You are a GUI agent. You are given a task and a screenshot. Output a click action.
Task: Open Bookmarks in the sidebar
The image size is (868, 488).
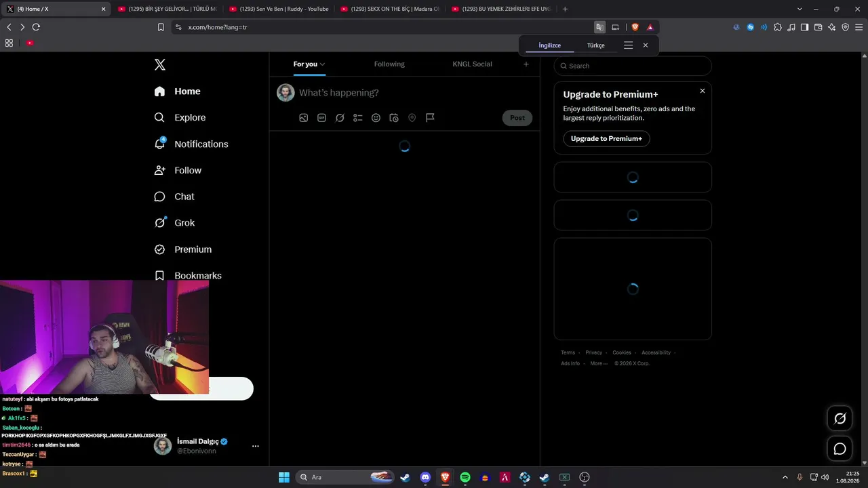pyautogui.click(x=188, y=275)
